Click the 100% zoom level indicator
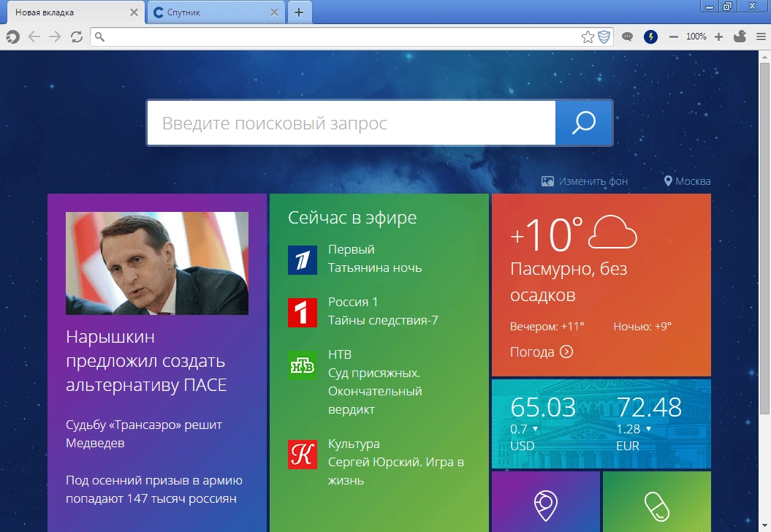 [x=696, y=37]
